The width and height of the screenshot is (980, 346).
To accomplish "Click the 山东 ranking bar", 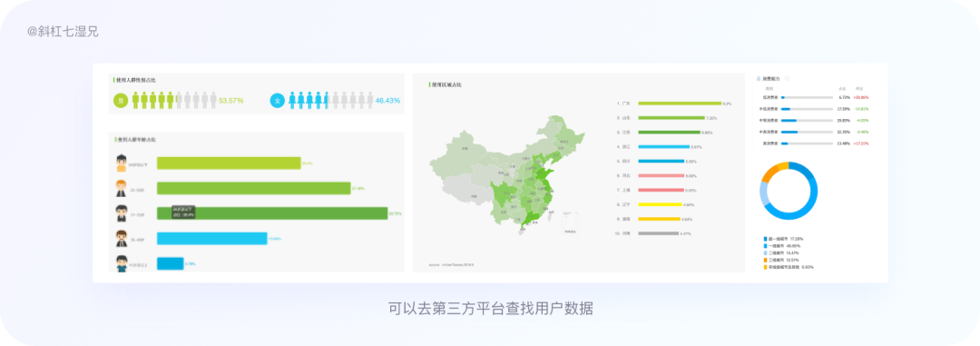I will tap(671, 118).
